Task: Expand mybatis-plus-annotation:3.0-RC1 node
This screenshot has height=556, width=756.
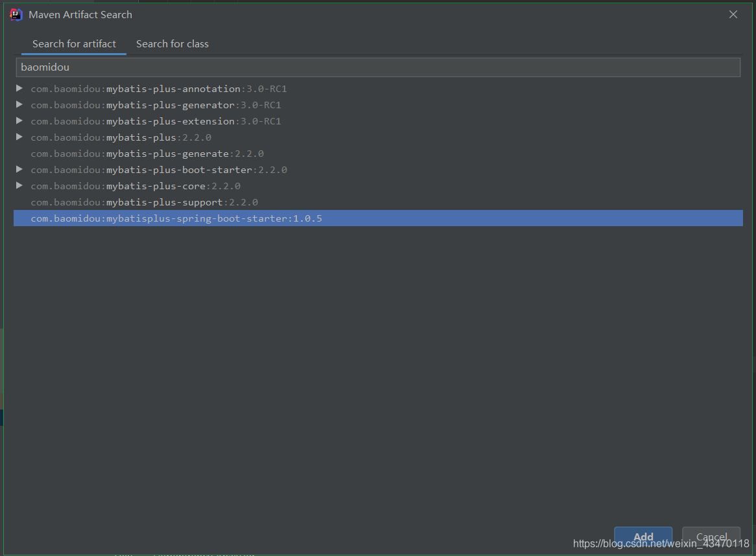Action: 19,88
